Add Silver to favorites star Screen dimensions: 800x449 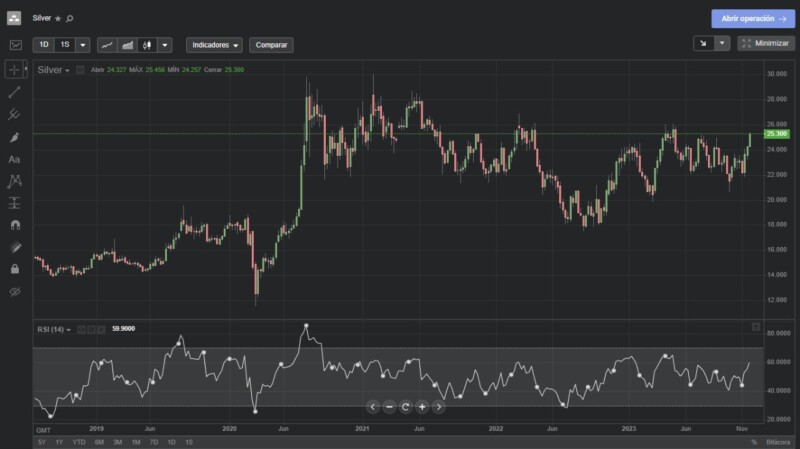click(58, 18)
